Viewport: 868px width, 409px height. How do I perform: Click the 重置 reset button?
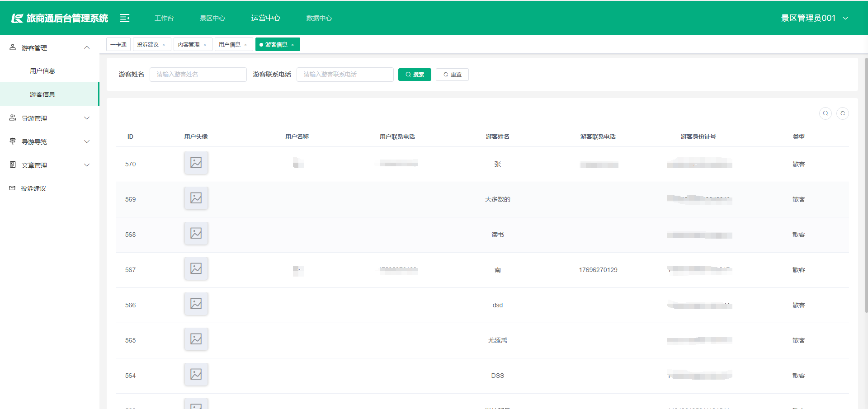(452, 75)
